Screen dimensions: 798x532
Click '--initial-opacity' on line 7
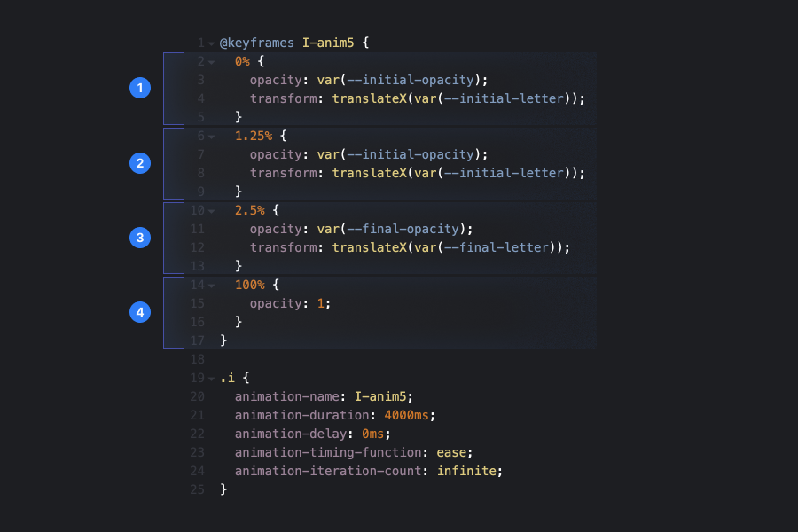[411, 154]
